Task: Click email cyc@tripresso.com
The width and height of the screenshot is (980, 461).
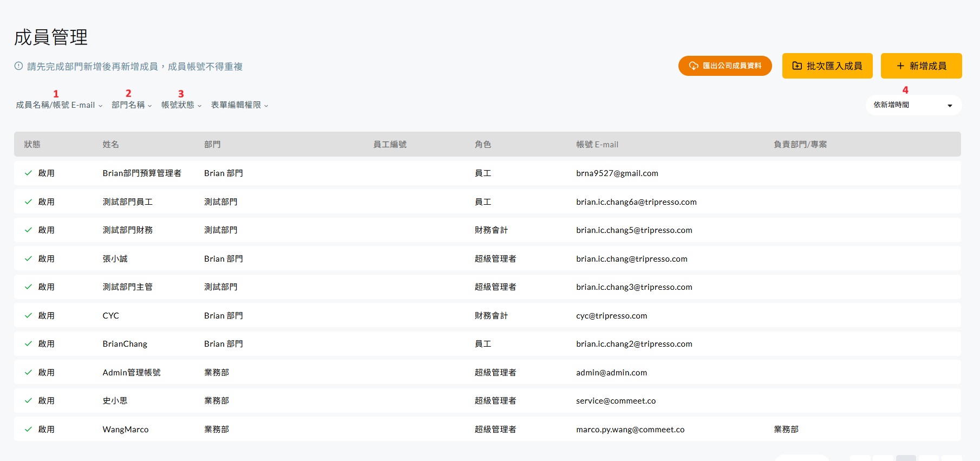Action: click(x=612, y=316)
